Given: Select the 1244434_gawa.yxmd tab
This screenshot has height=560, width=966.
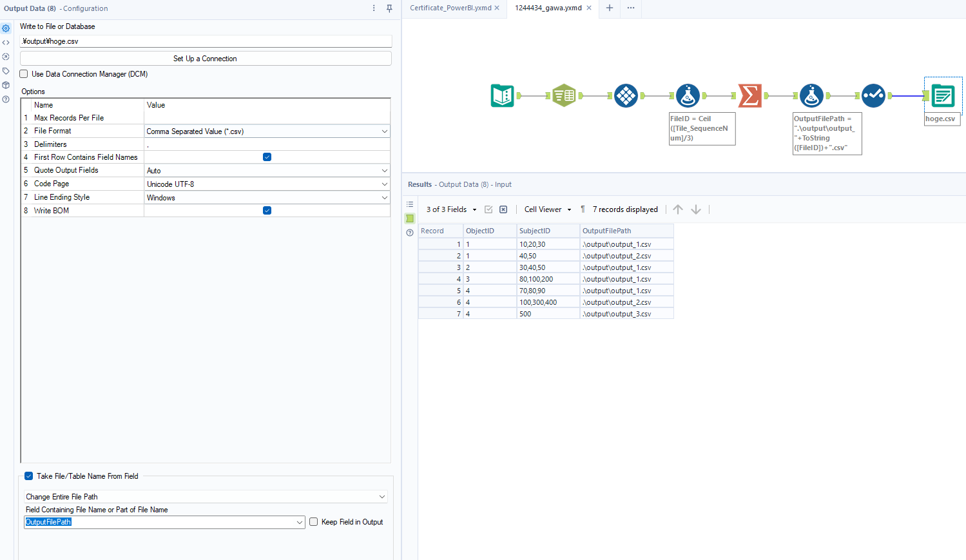Looking at the screenshot, I should pyautogui.click(x=548, y=8).
